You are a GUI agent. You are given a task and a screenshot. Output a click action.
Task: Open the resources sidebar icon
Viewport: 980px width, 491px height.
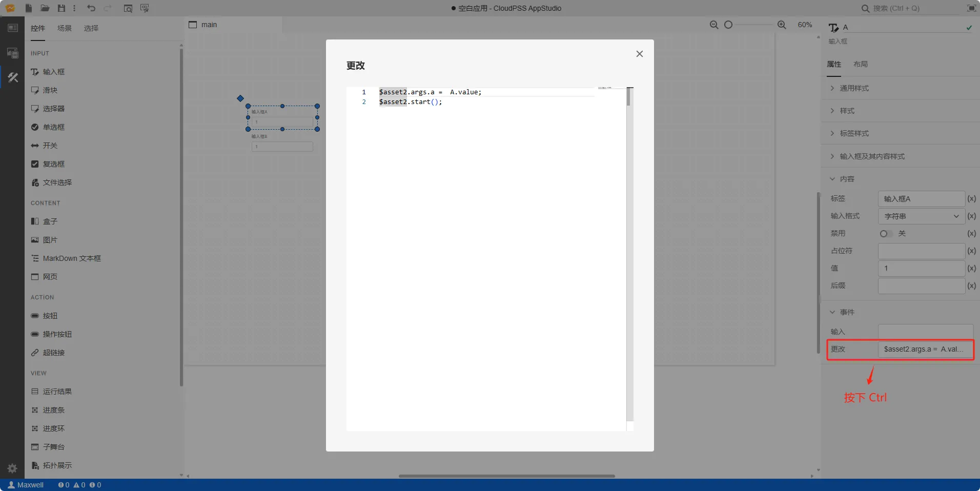click(13, 52)
